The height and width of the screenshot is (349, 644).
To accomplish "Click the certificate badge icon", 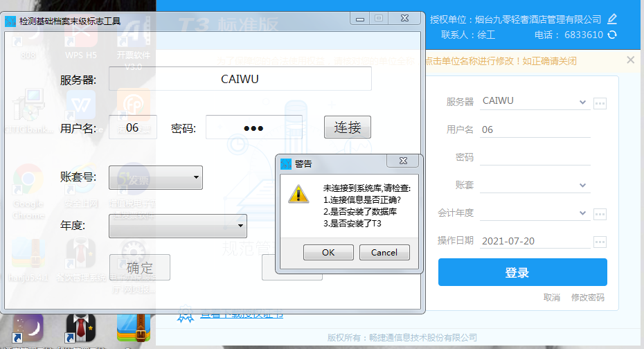I will tap(185, 314).
